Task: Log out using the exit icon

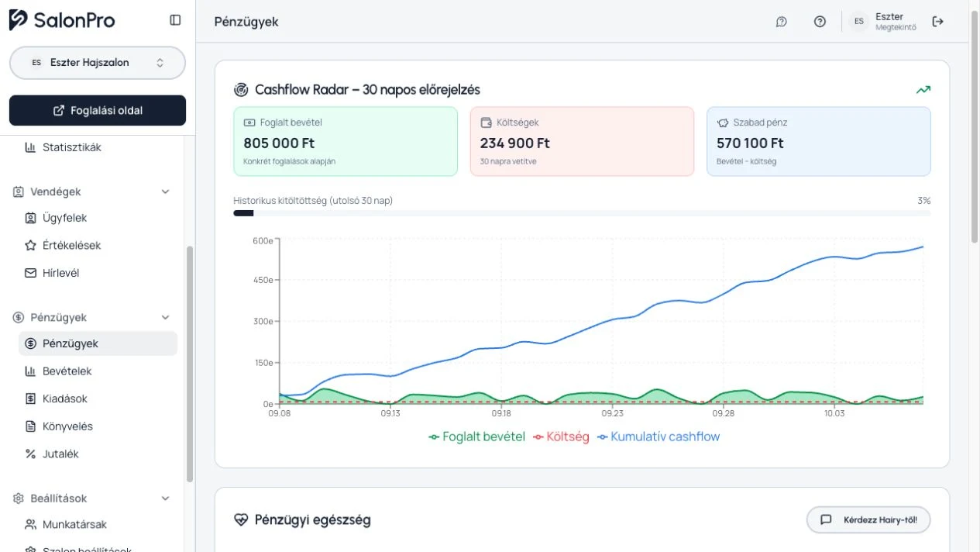Action: point(938,22)
